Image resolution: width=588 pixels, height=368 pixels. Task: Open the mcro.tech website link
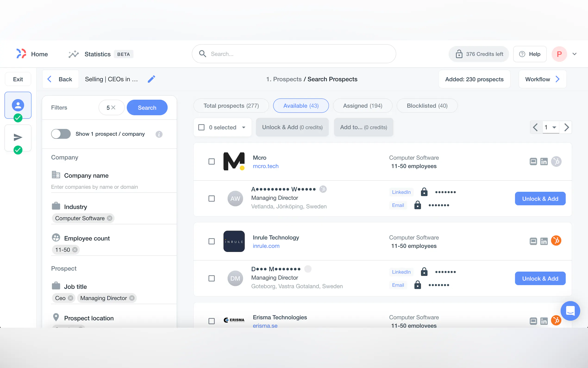[266, 166]
